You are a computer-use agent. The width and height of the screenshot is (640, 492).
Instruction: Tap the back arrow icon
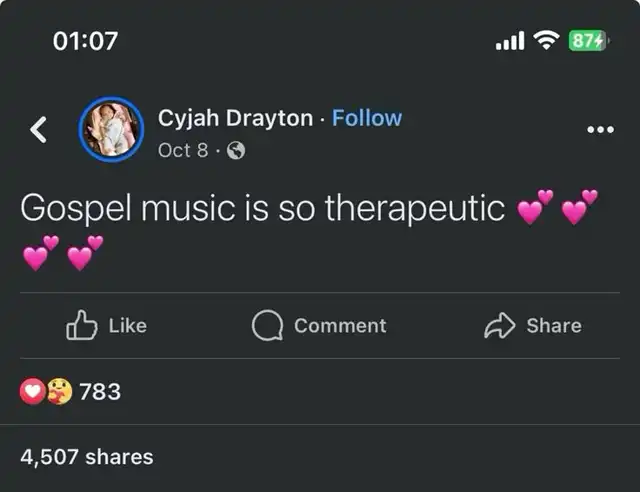[39, 129]
